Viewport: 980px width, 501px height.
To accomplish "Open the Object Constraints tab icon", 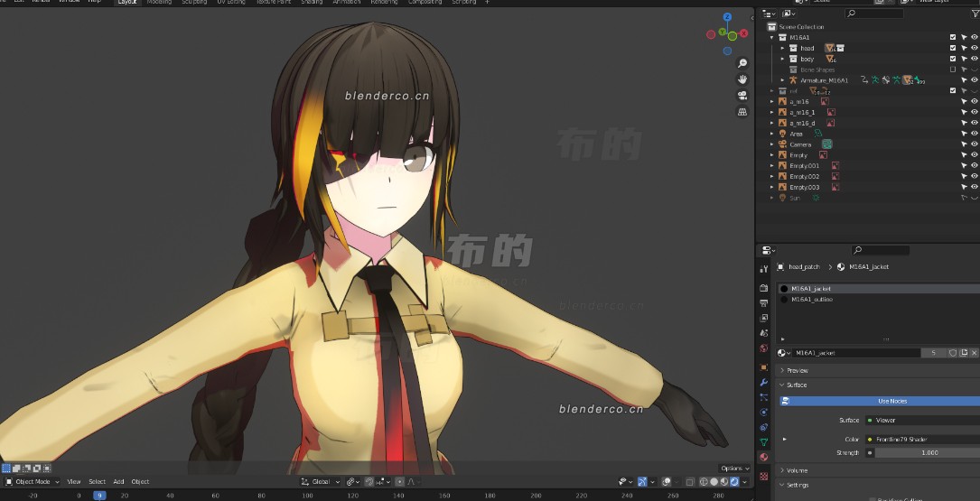I will pyautogui.click(x=764, y=427).
